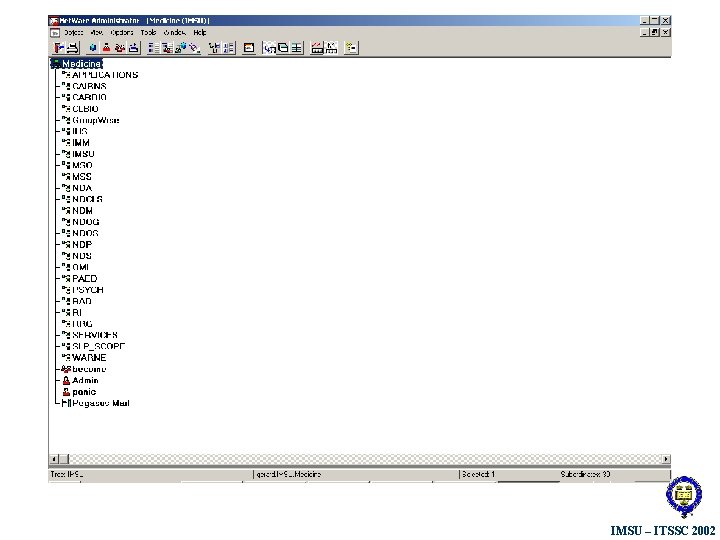Select the WARNE container
Image resolution: width=720 pixels, height=540 pixels.
coord(89,358)
